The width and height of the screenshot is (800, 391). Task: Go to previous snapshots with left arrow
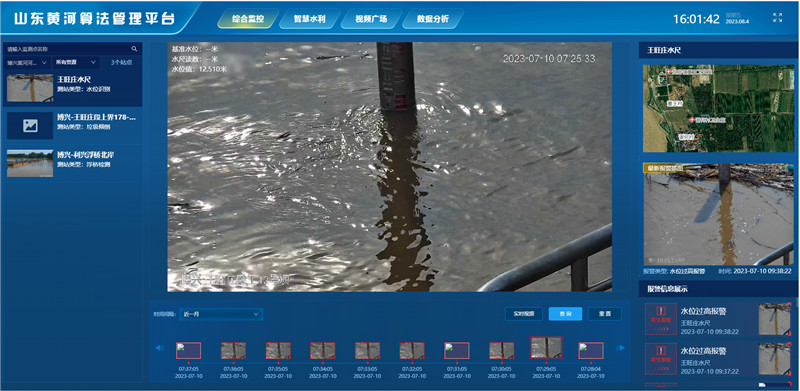[x=159, y=348]
